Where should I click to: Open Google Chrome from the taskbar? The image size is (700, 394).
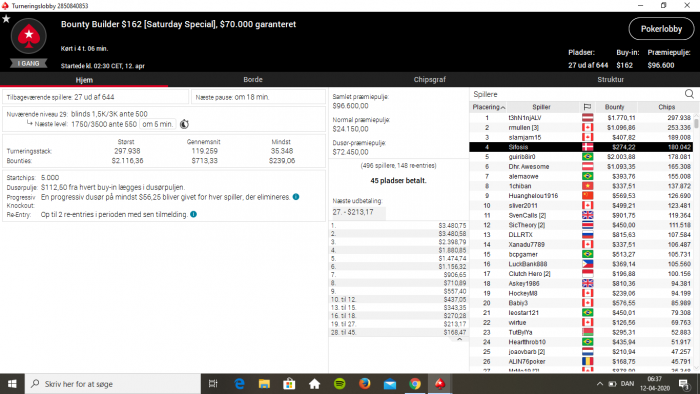pos(415,384)
